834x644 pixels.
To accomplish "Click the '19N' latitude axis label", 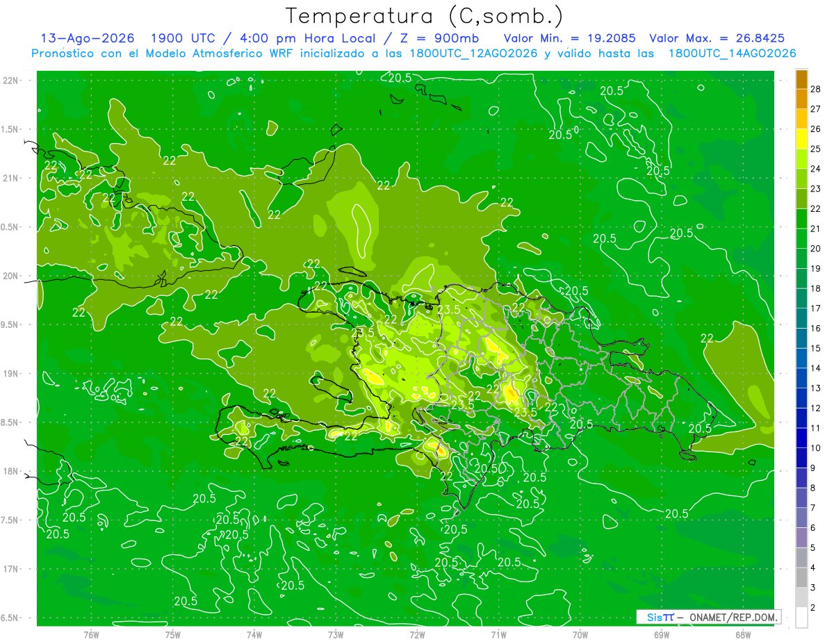I will (x=11, y=374).
